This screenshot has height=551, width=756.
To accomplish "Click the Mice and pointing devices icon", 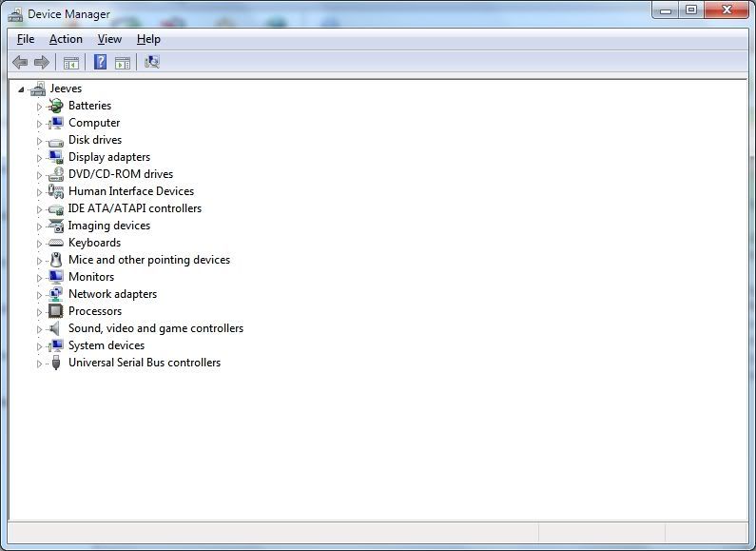I will (56, 260).
